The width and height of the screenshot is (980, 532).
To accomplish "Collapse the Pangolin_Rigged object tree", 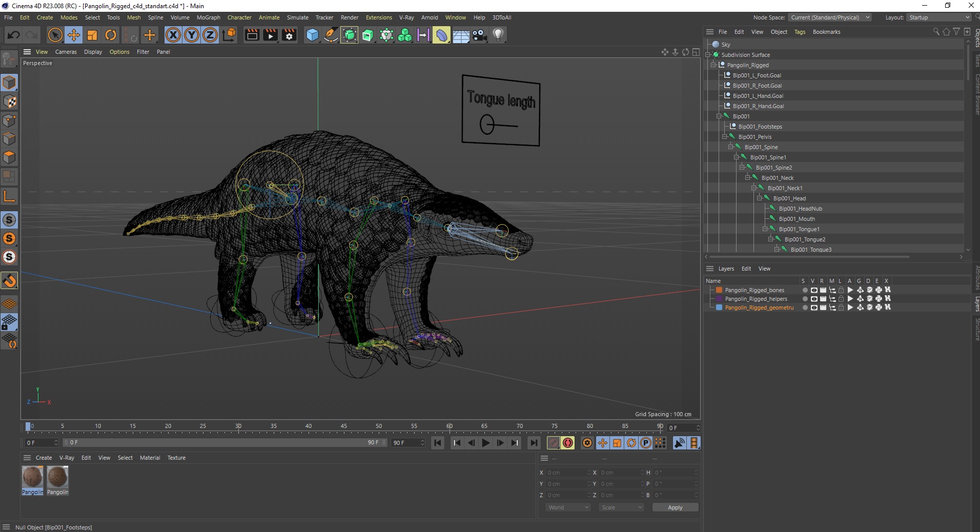I will click(713, 65).
